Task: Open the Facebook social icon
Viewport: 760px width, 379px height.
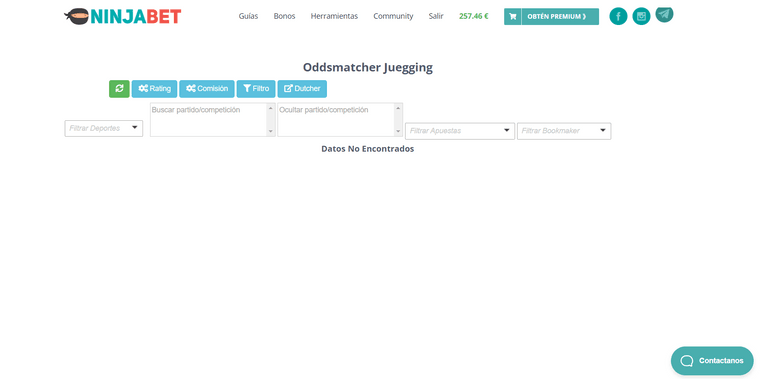Action: click(618, 16)
